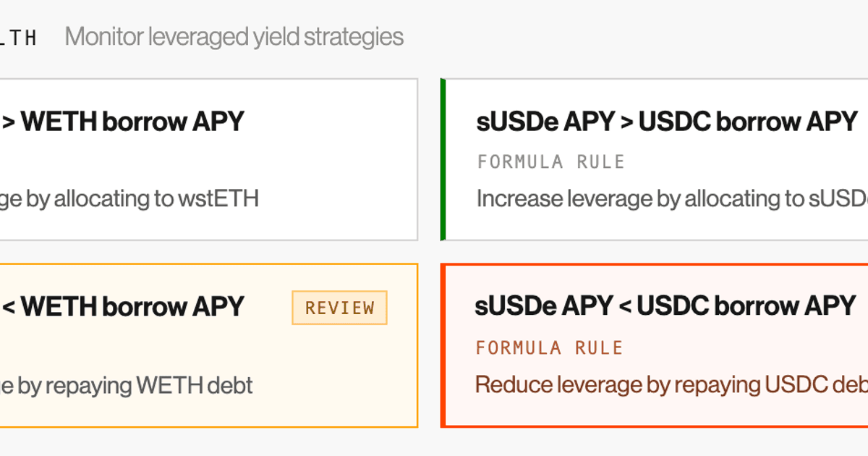Click the yellow border of the review card
Screen dimensions: 868x456
(417, 345)
